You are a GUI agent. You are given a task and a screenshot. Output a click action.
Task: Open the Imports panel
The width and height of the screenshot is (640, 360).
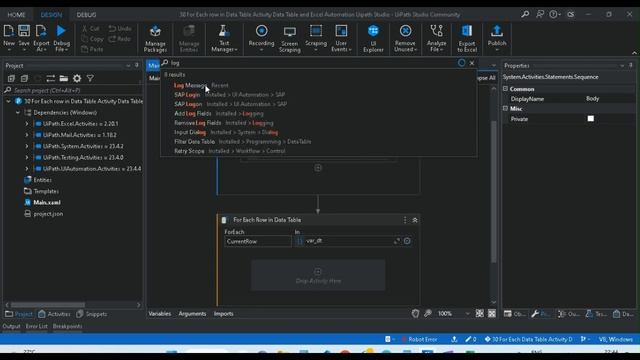[x=224, y=313]
